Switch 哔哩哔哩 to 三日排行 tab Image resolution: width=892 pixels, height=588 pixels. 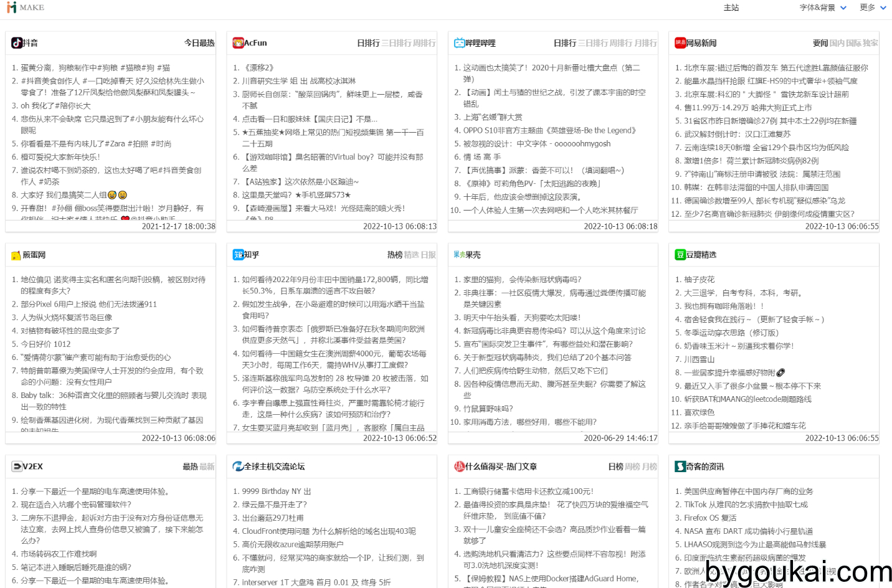tap(593, 43)
